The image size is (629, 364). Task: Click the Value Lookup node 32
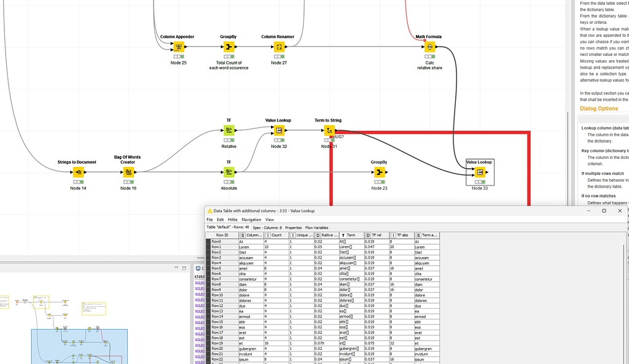pos(278,130)
